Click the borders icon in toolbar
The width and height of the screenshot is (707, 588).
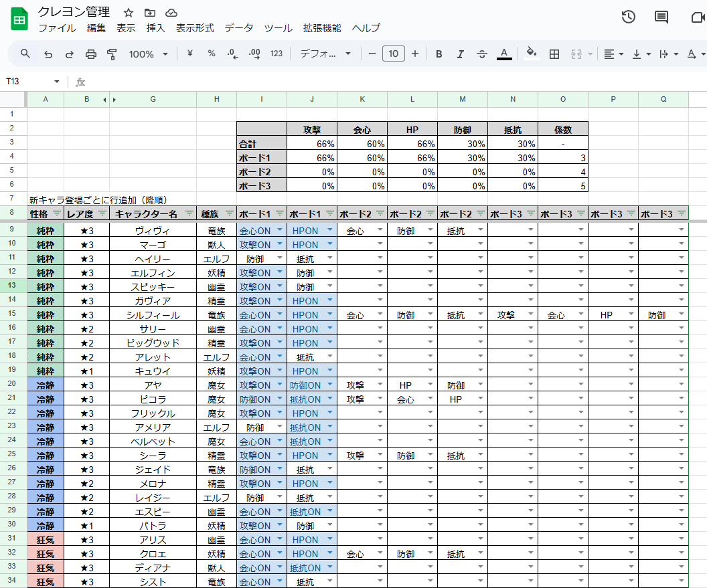(x=554, y=54)
